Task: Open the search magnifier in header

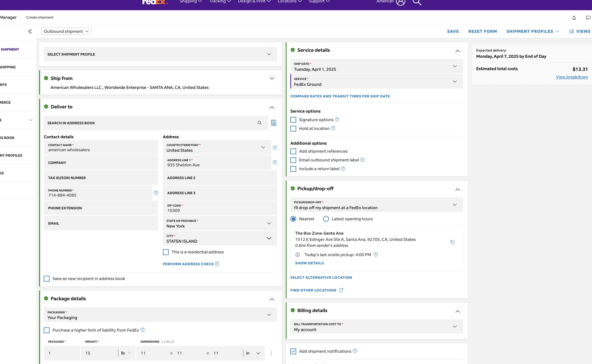Action: coord(417,2)
